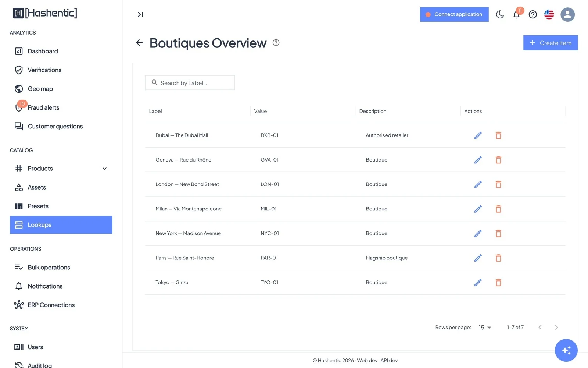
Task: Click the Hashentic logo
Action: 45,13
